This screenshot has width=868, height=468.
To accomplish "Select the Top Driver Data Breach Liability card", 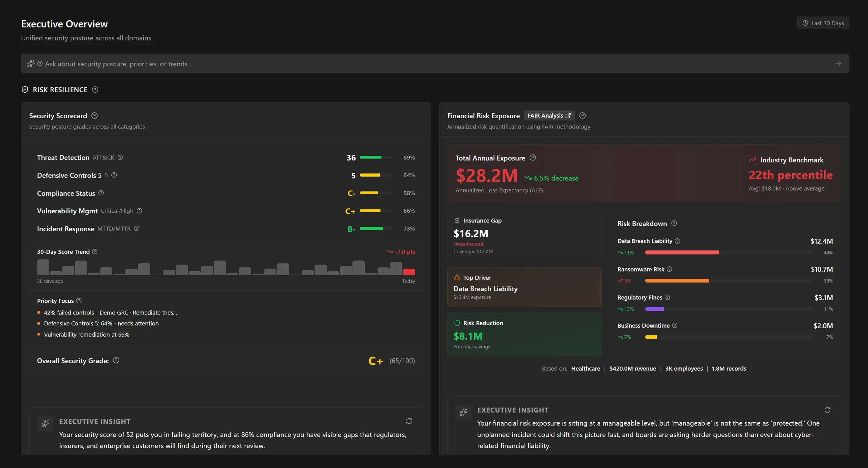I will [x=524, y=287].
